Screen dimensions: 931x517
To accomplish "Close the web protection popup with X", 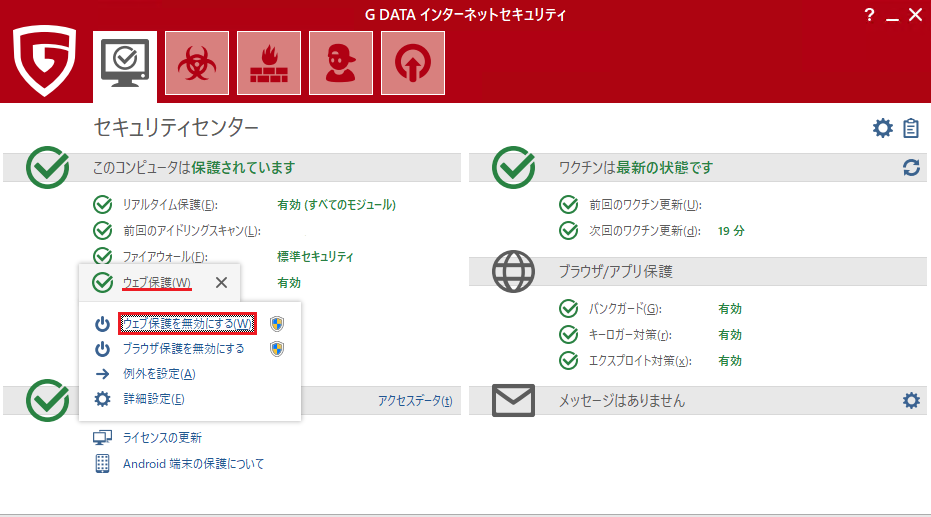I will coord(221,283).
